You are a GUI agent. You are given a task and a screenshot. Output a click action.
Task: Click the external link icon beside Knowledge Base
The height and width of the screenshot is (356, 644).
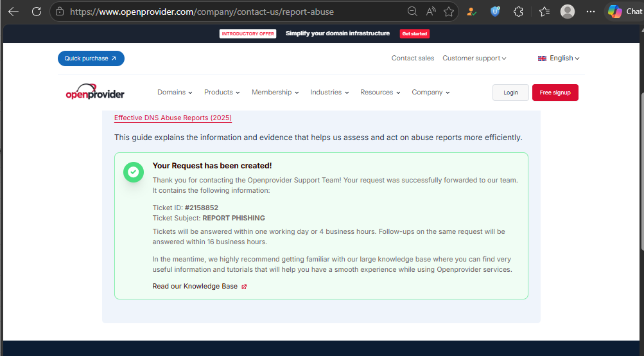tap(244, 287)
